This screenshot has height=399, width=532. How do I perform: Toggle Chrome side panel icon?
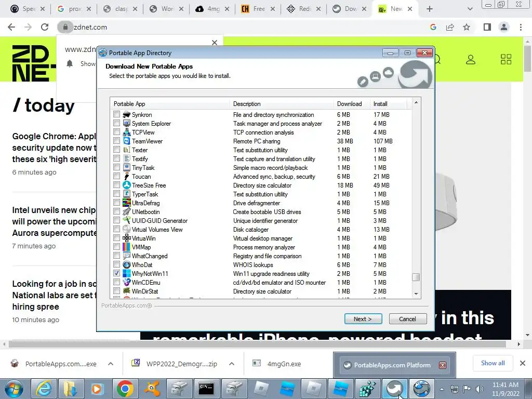coord(487,27)
